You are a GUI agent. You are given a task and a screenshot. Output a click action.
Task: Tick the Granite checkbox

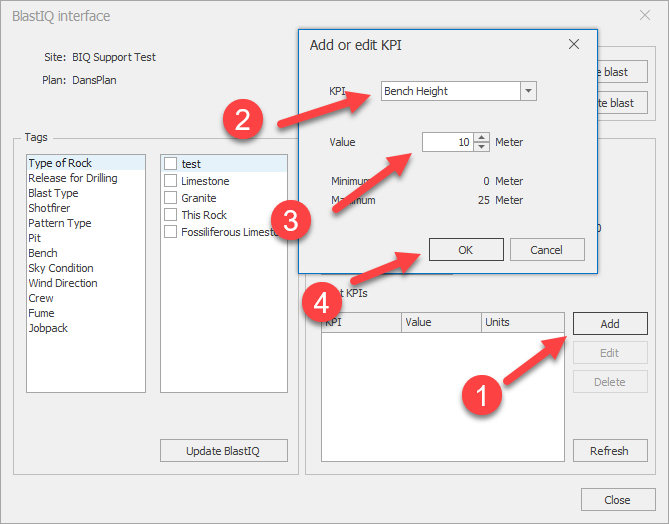click(171, 198)
